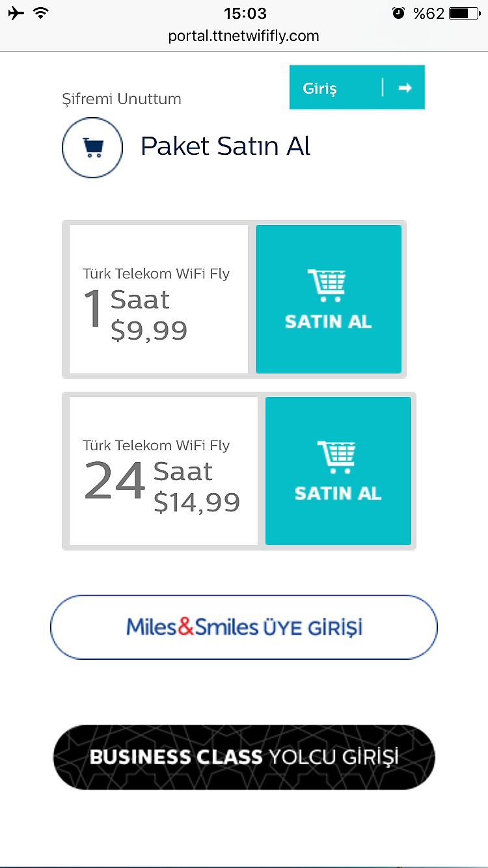
Task: Tap the Türk Telekom WiFi Fly 24 Saat label
Action: coord(156,446)
